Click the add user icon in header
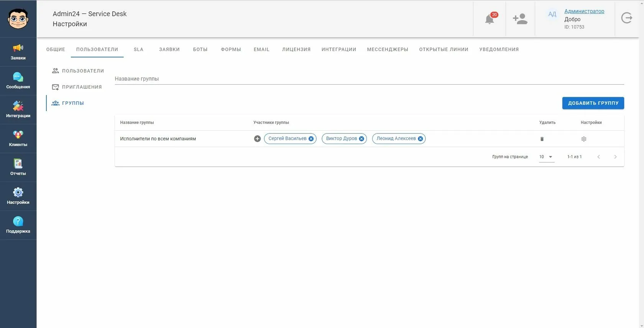This screenshot has height=328, width=644. pos(520,19)
